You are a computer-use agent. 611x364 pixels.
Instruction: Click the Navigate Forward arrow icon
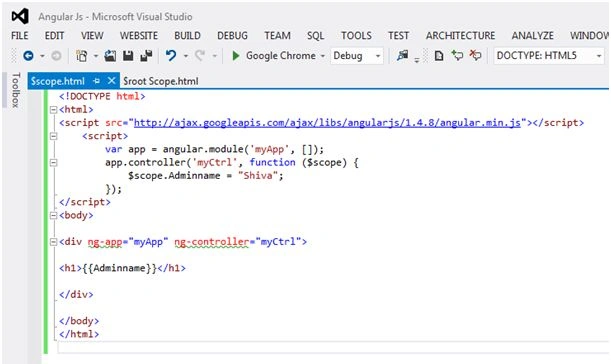coord(56,56)
